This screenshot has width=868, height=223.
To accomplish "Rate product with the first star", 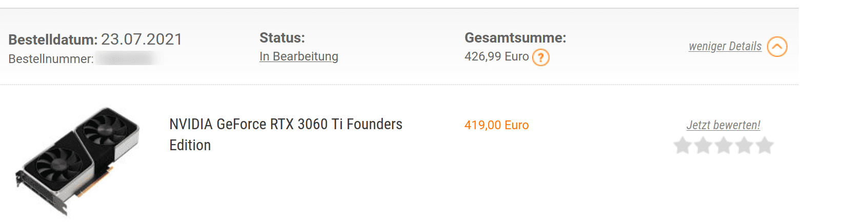I will [682, 146].
